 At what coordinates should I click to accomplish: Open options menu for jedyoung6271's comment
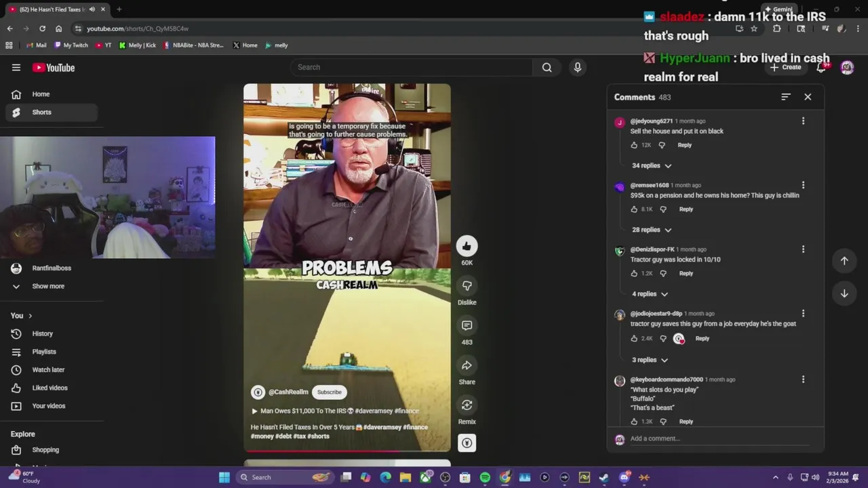point(803,121)
